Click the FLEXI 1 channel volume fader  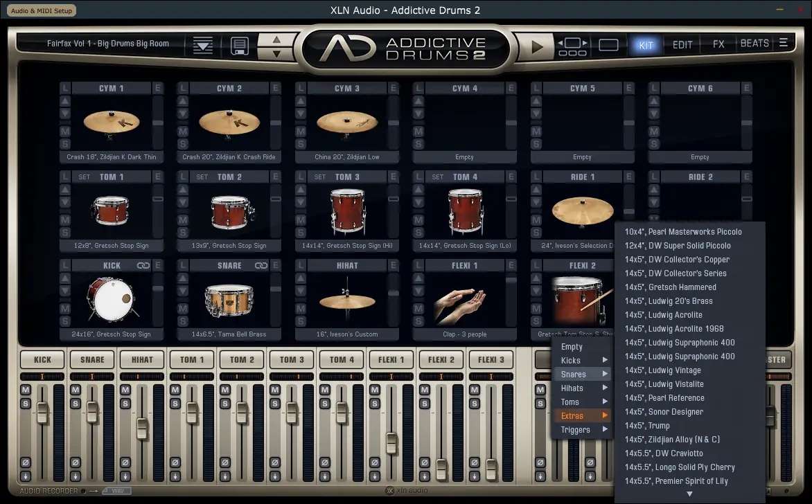click(x=391, y=444)
